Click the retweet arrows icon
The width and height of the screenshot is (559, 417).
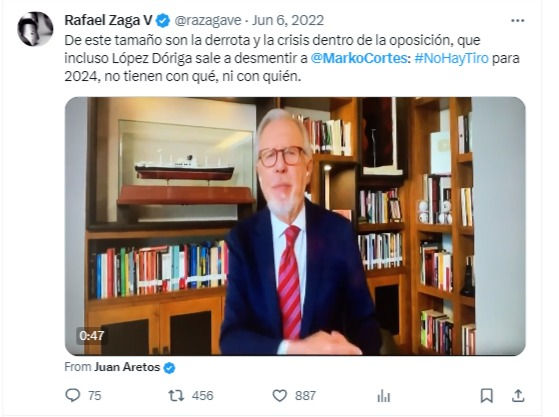[176, 395]
